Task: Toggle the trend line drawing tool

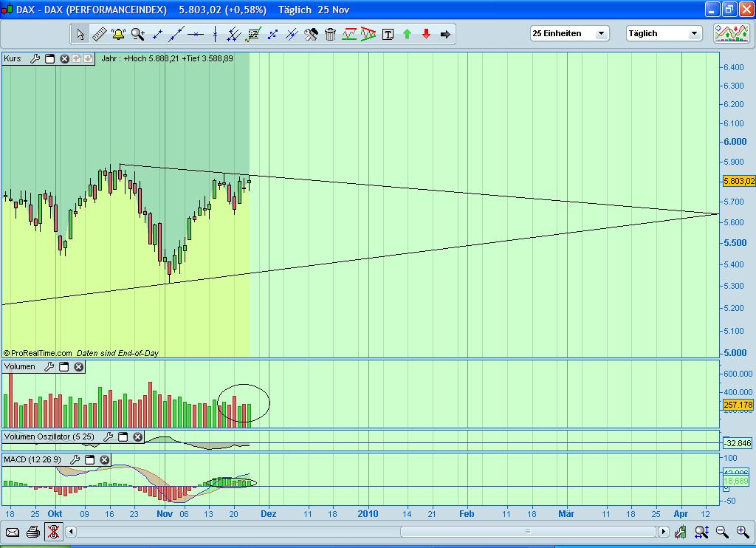Action: click(175, 34)
